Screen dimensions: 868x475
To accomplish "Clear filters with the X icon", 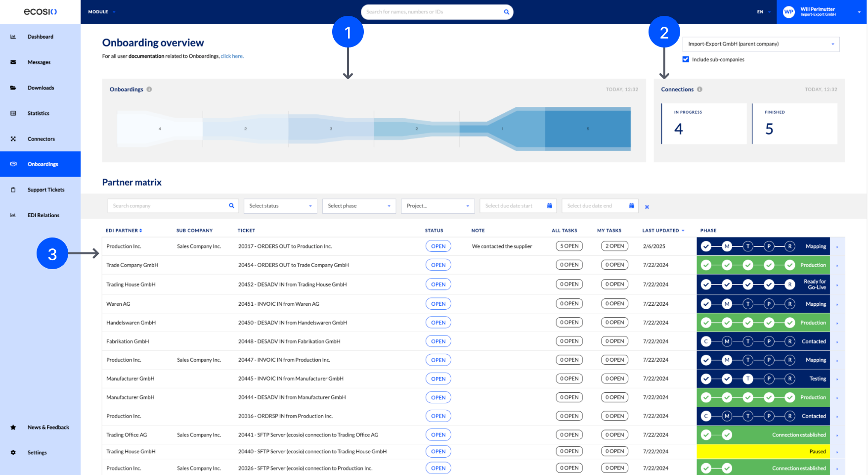I will (647, 207).
